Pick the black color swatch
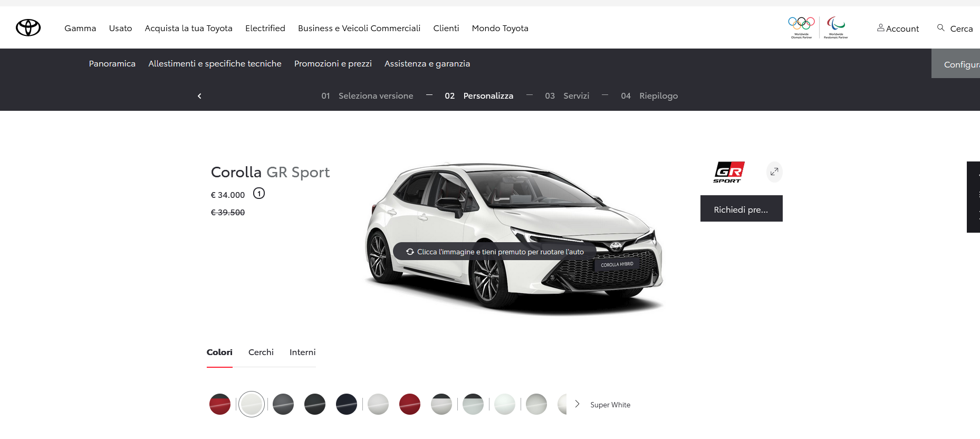The height and width of the screenshot is (439, 980). point(315,404)
